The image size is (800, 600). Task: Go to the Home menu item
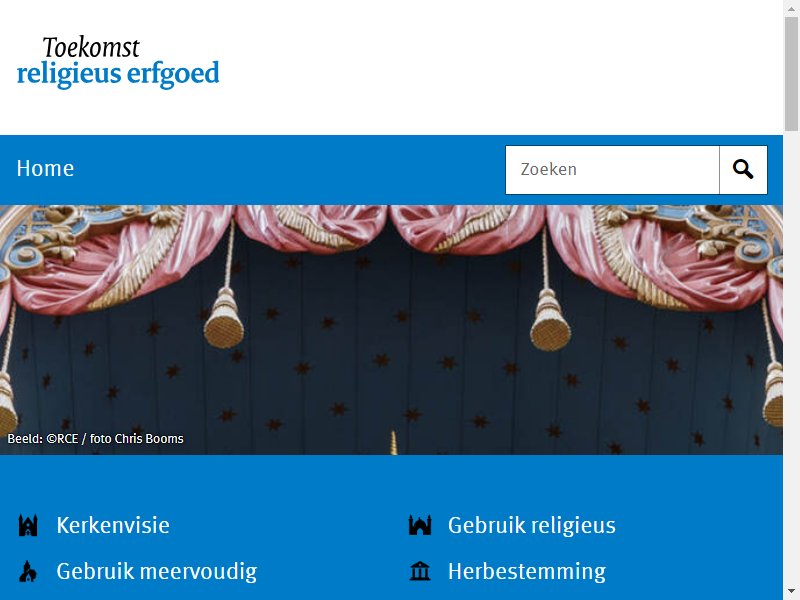(45, 168)
